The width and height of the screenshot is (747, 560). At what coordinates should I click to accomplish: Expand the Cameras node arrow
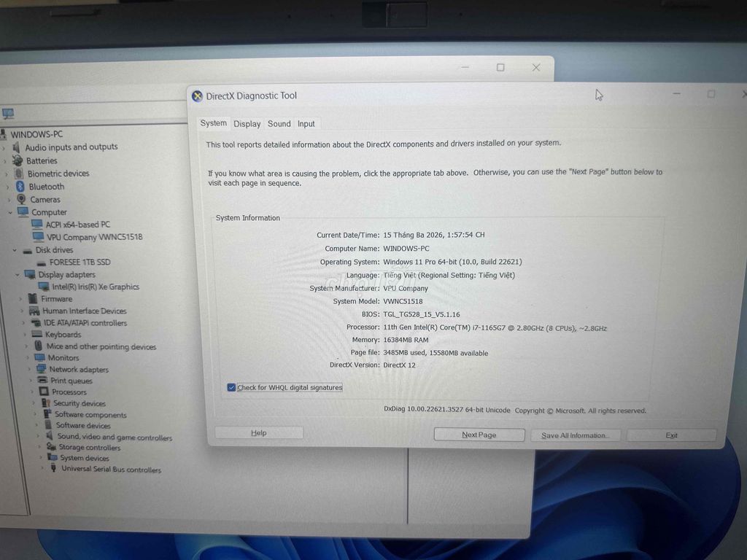[x=9, y=200]
